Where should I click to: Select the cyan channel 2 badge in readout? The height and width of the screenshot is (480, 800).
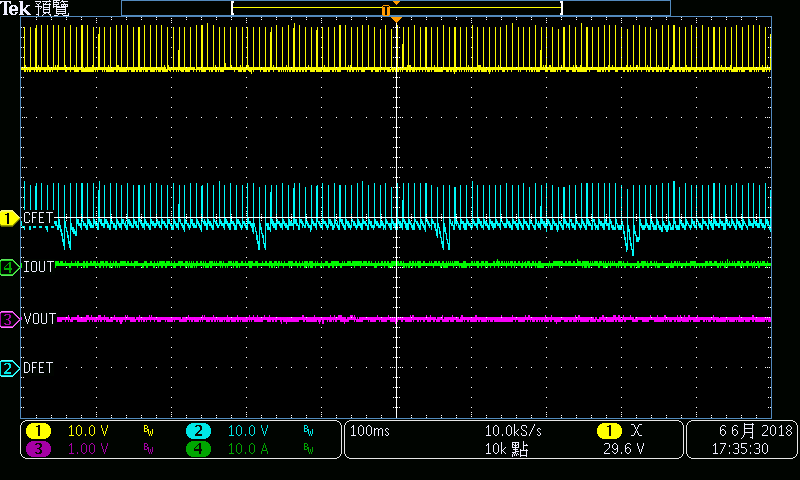198,431
